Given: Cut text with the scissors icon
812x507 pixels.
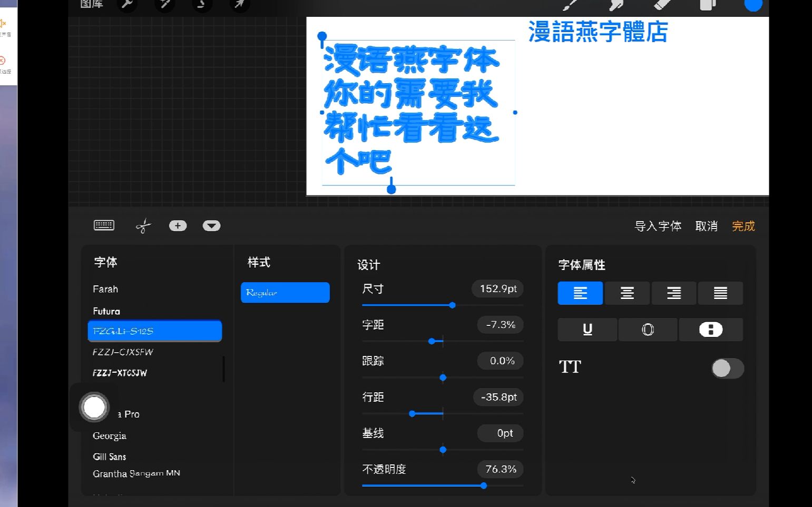Looking at the screenshot, I should (x=143, y=226).
